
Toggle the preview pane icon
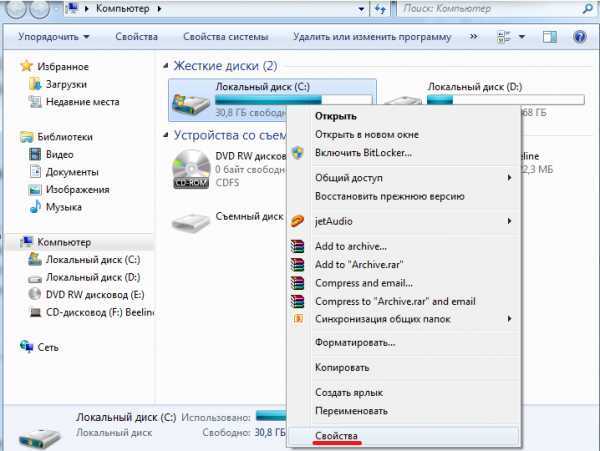click(x=550, y=37)
